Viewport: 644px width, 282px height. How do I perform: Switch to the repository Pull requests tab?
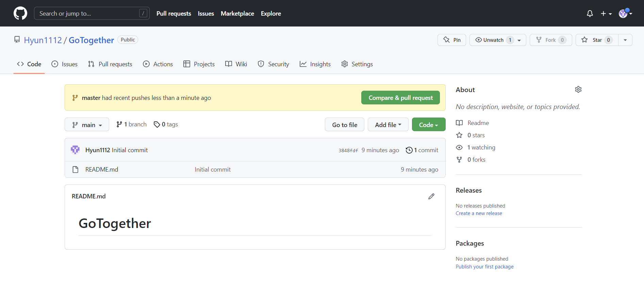110,64
